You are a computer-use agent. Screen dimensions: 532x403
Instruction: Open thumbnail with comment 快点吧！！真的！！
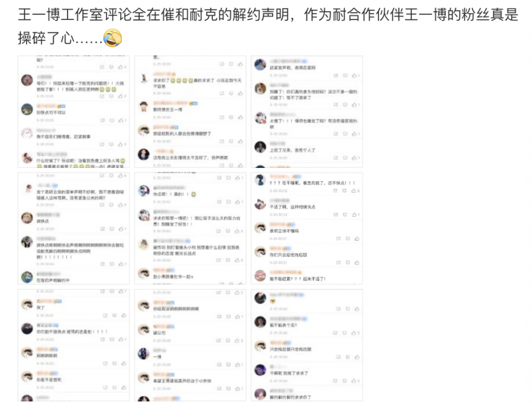tap(190, 228)
